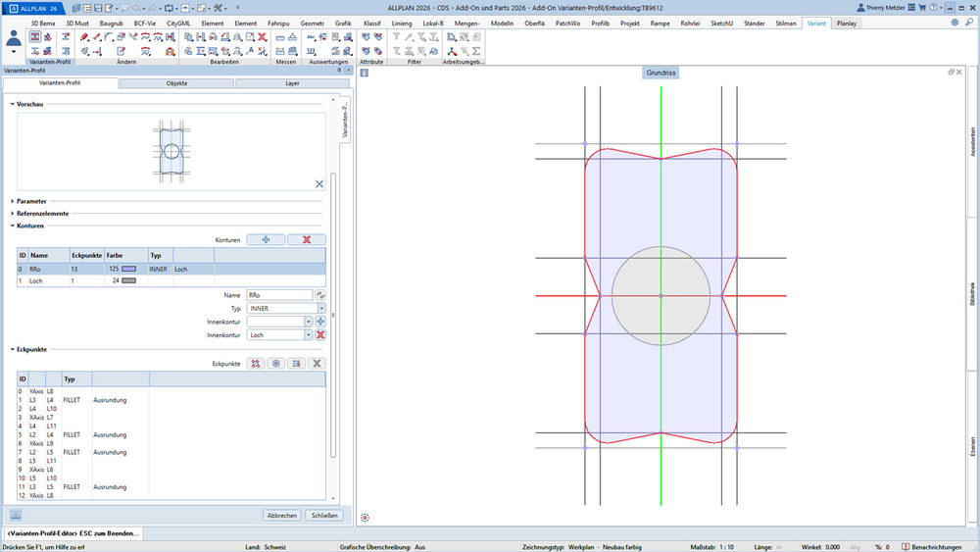
Task: Click the rename icon beside the Name field
Action: 320,295
